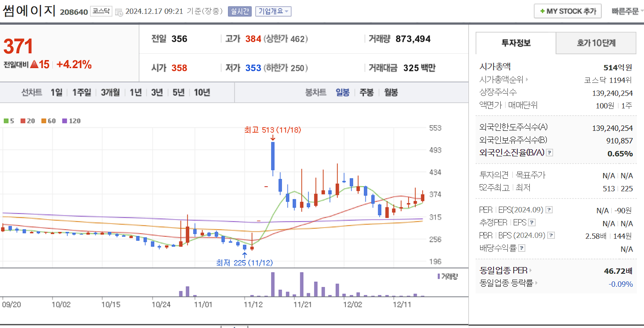Switch to 주봉 weekly candle chart
644x328 pixels.
(366, 92)
